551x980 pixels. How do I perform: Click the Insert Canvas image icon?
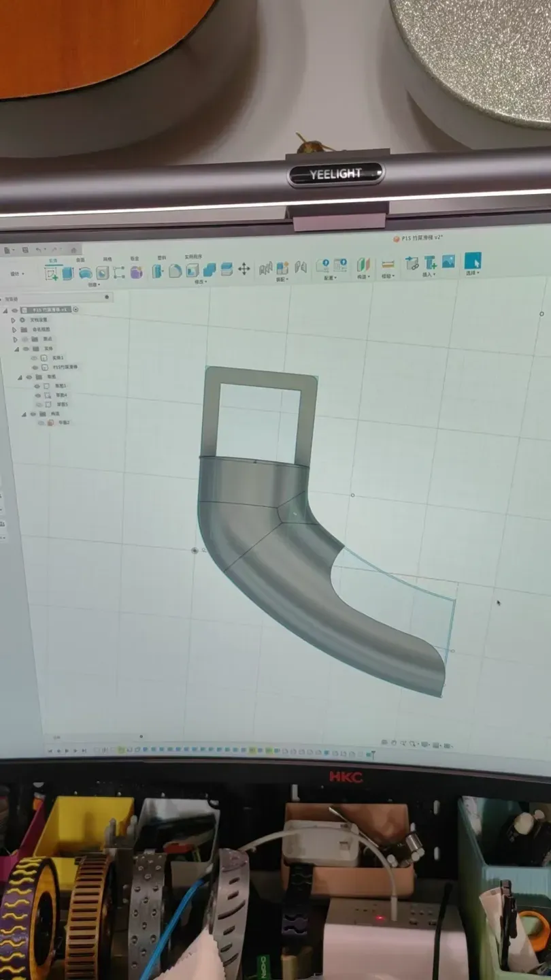click(448, 261)
